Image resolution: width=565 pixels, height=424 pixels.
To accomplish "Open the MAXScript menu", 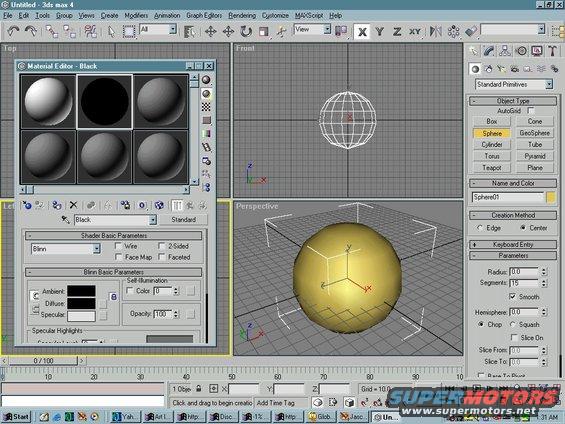I will 308,15.
